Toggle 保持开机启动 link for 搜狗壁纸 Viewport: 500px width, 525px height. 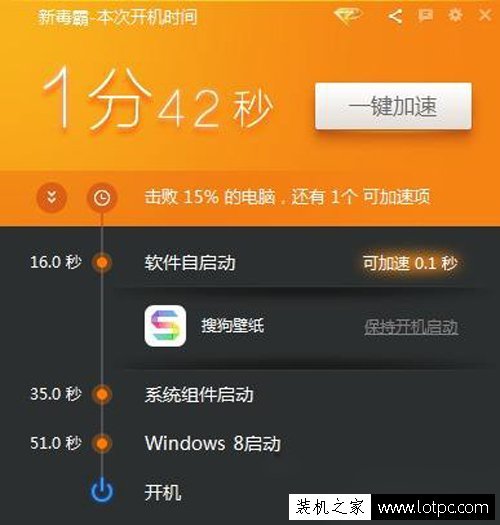point(411,327)
